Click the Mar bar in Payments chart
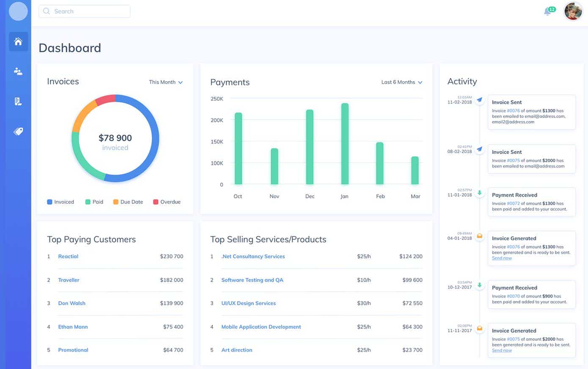This screenshot has height=369, width=588. [415, 170]
